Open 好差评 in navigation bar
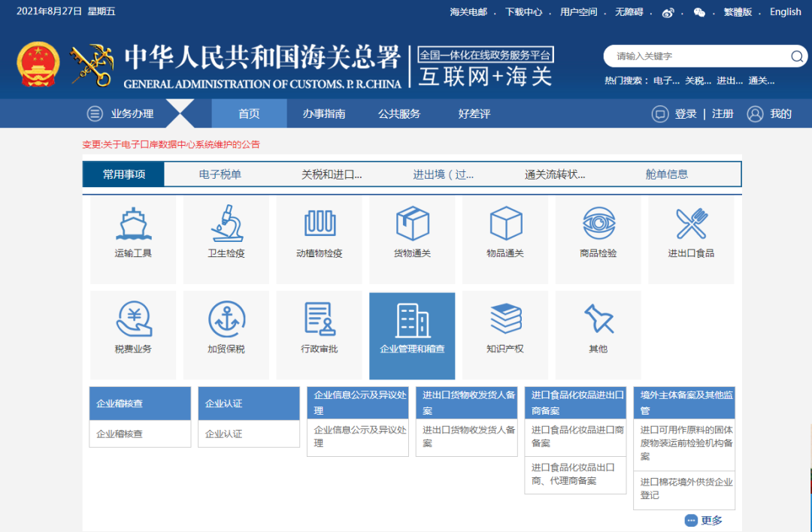Viewport: 812px width, 532px height. tap(474, 113)
